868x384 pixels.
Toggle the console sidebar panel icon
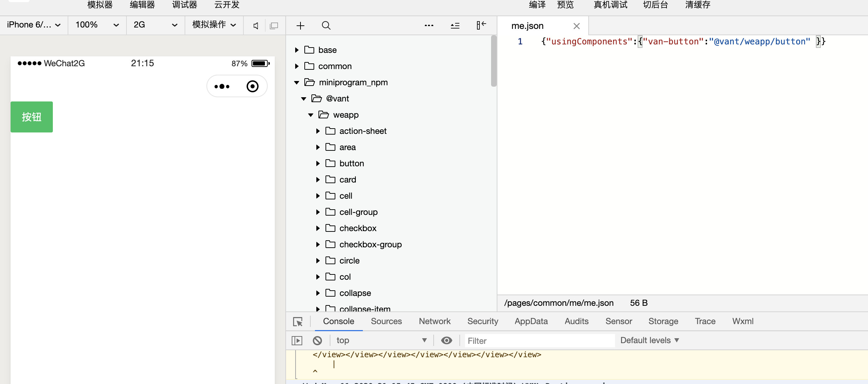pos(297,340)
